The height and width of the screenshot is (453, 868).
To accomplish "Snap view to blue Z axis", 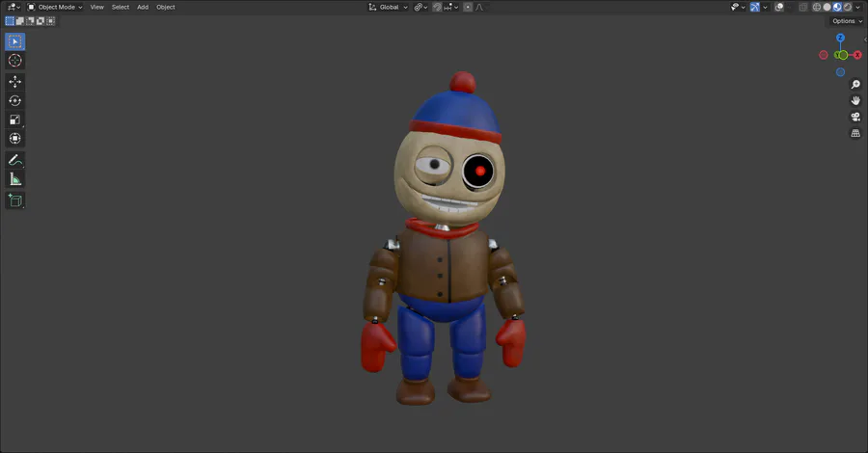I will coord(840,38).
